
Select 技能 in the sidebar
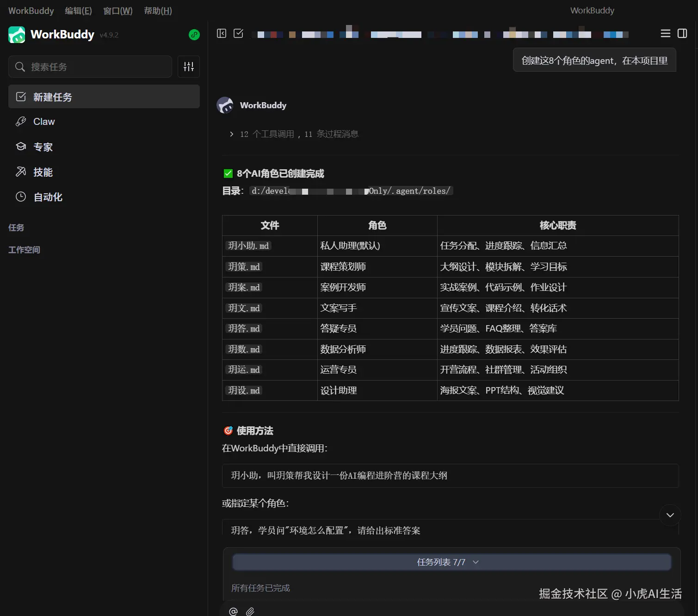pos(104,172)
